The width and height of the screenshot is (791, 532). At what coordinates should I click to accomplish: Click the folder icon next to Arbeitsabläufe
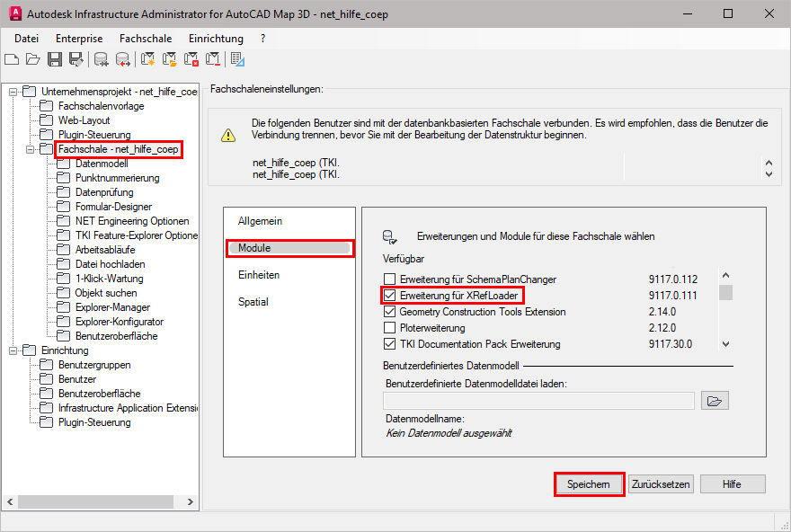[64, 250]
